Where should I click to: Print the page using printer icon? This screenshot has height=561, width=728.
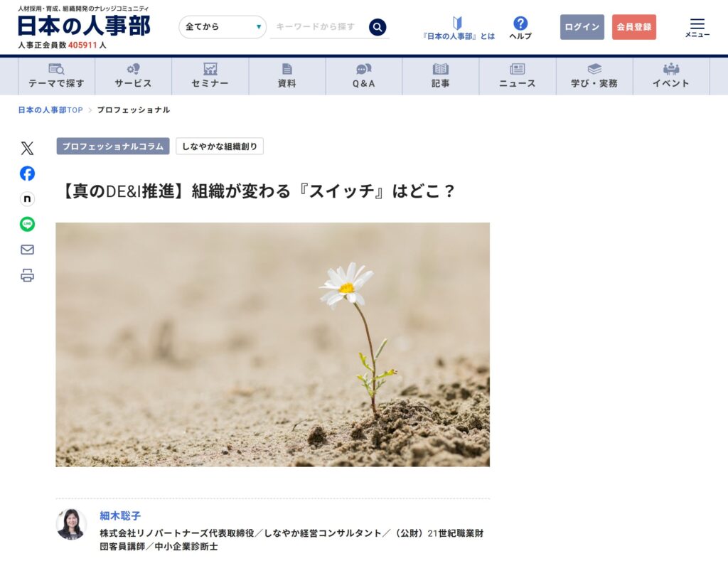click(x=27, y=275)
